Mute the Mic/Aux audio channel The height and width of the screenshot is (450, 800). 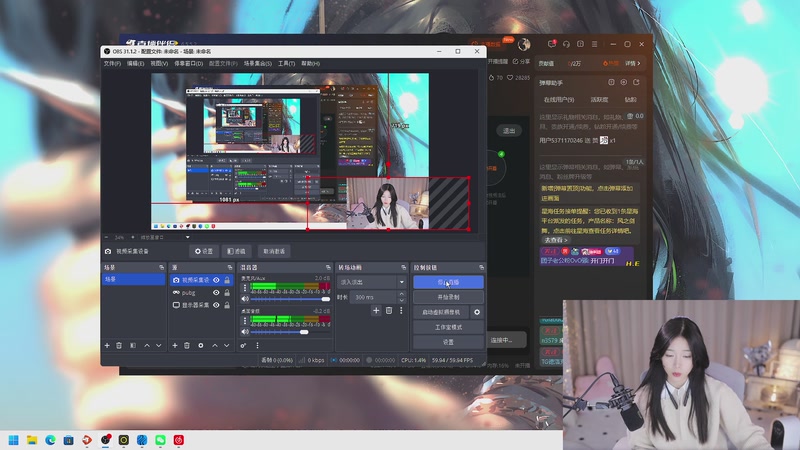(245, 299)
